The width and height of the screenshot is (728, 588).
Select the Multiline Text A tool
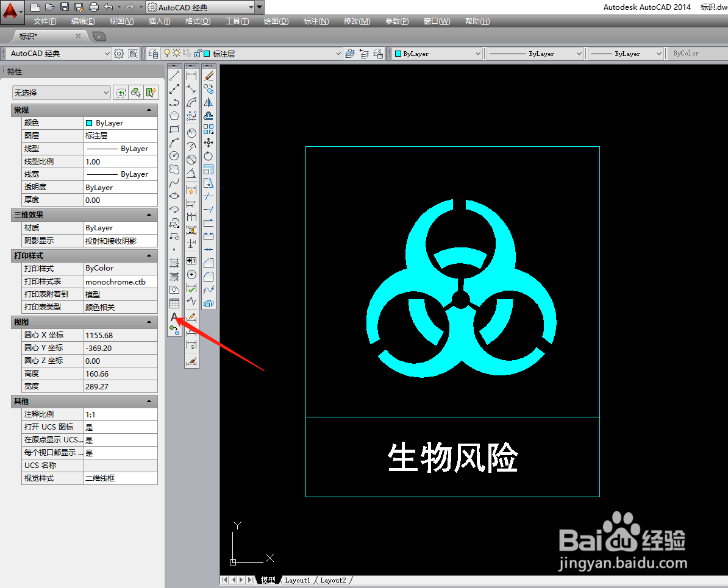coord(174,317)
